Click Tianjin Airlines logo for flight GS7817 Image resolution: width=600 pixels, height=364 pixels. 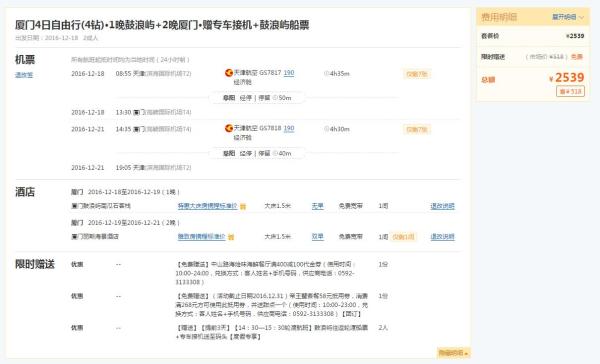[x=229, y=73]
